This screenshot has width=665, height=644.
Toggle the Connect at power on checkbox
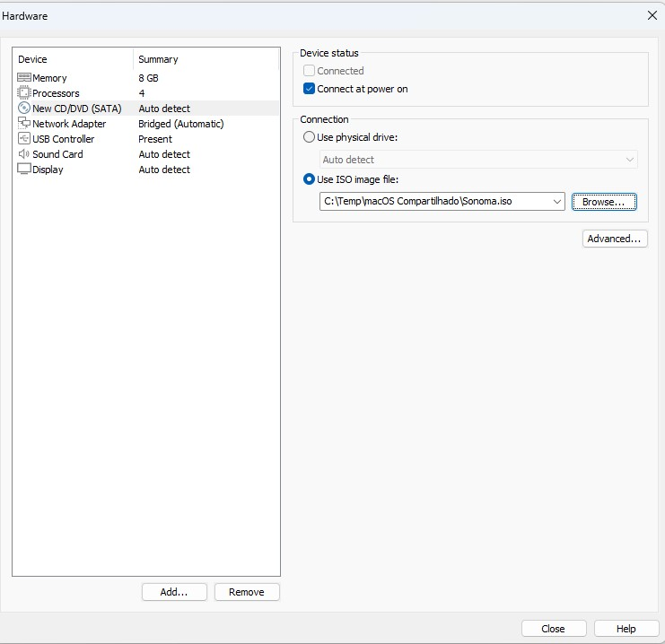point(310,89)
